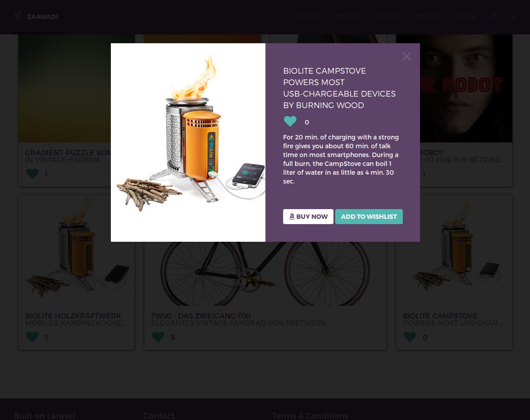Go to the Friends page

[347, 17]
